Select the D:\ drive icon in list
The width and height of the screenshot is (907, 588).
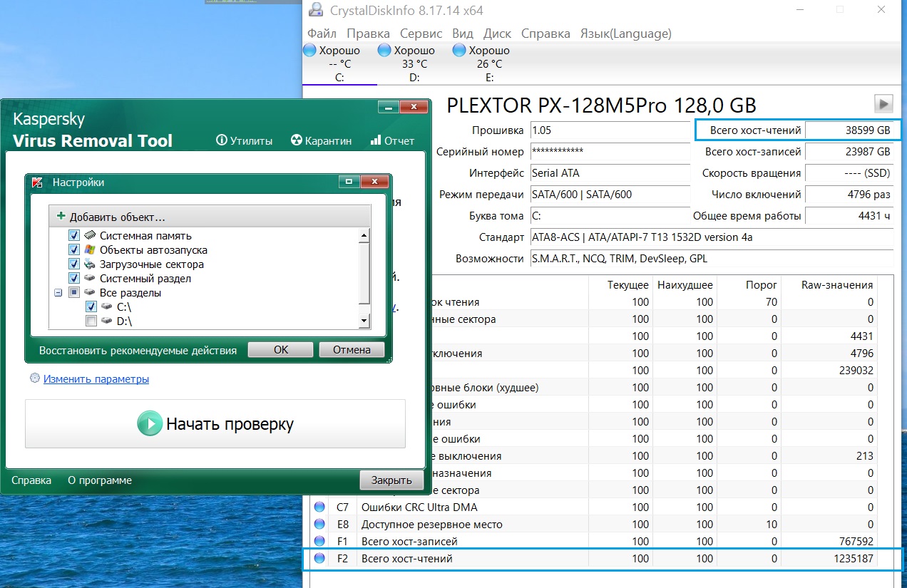coord(107,321)
